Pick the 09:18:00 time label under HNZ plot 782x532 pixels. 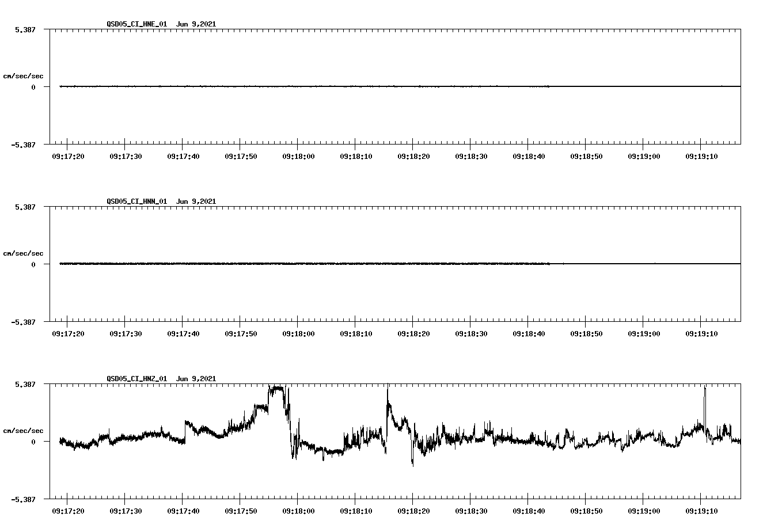coord(298,511)
